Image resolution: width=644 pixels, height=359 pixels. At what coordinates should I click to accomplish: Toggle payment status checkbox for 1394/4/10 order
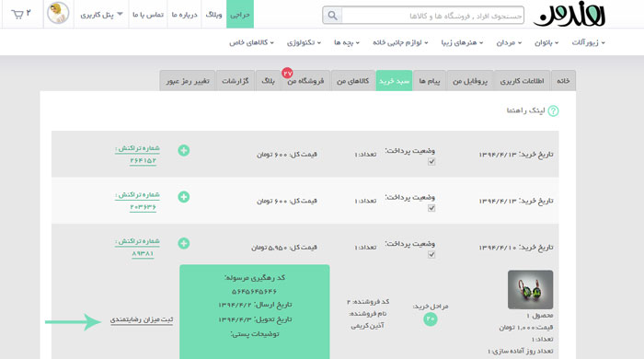click(431, 254)
